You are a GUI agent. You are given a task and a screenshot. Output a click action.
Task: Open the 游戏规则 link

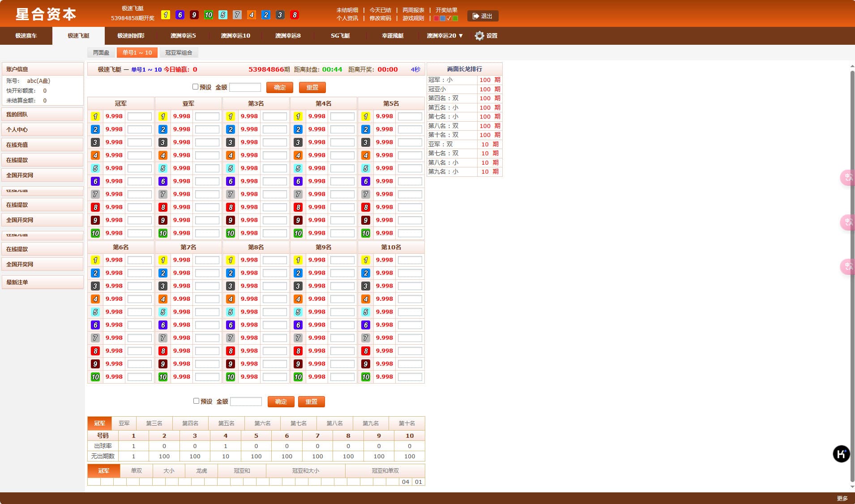coord(413,18)
